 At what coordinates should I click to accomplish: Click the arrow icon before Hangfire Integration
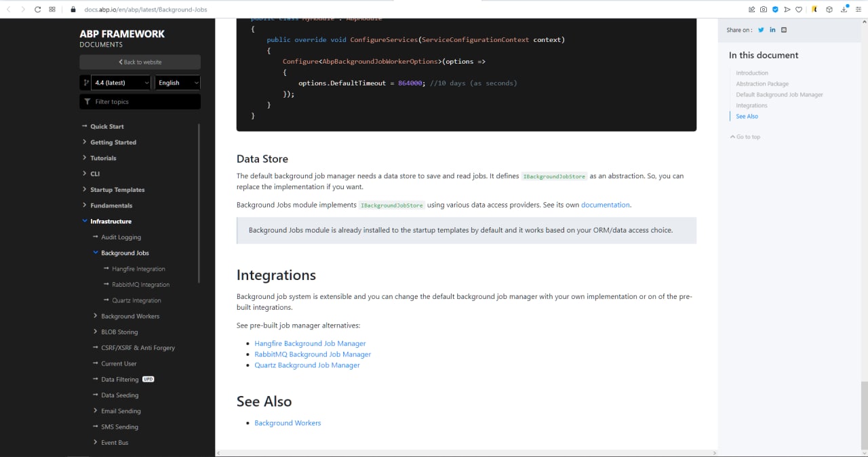(x=106, y=269)
